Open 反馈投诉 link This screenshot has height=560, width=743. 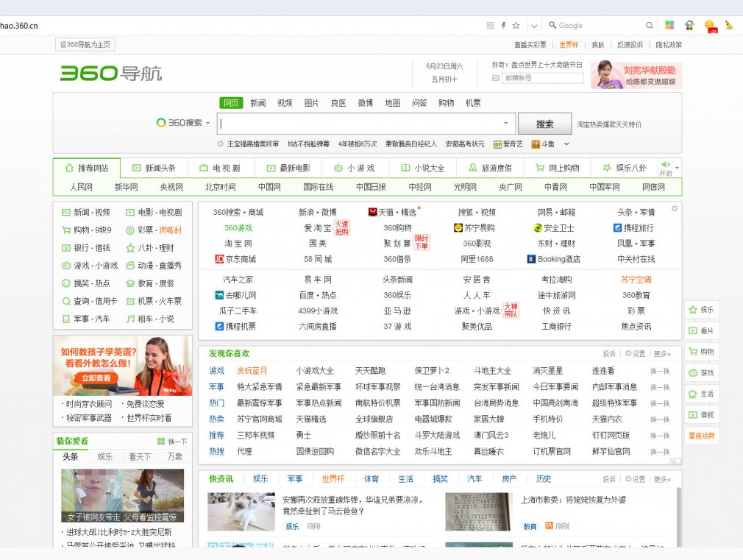(630, 45)
